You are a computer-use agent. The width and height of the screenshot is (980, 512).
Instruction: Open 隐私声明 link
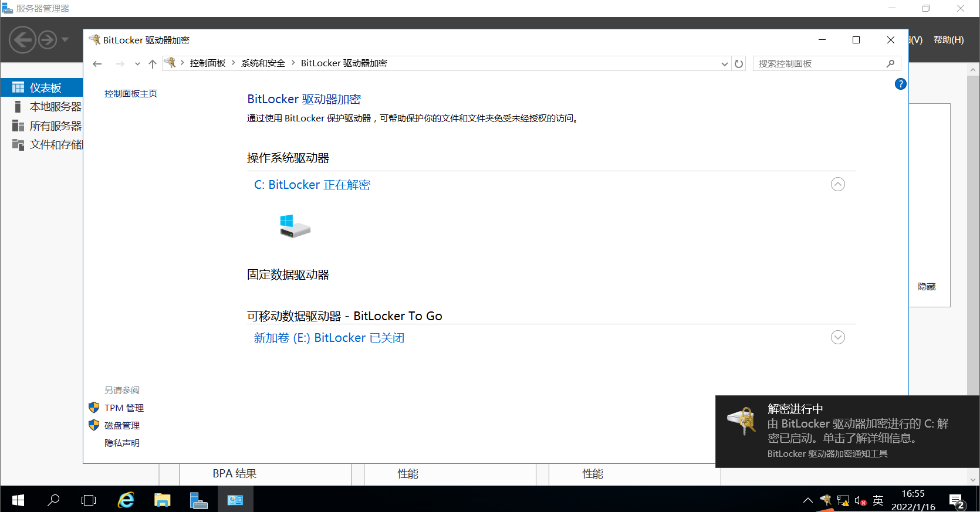122,443
